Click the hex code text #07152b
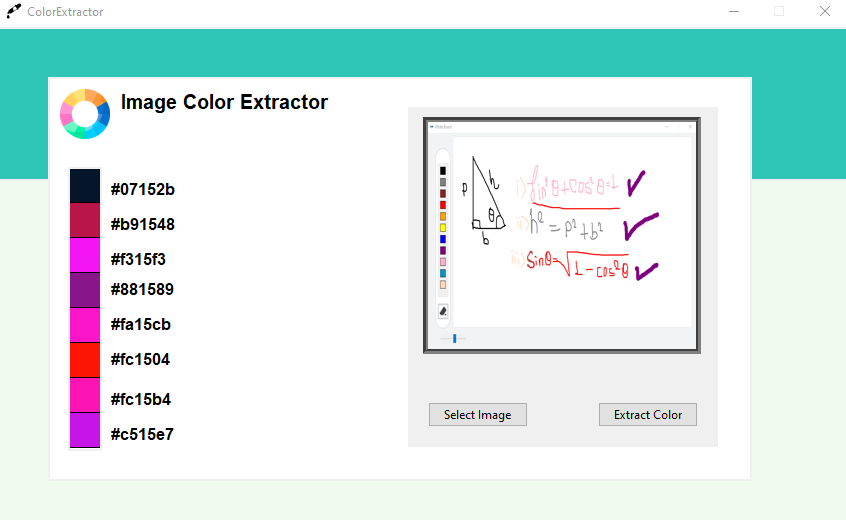 [142, 189]
